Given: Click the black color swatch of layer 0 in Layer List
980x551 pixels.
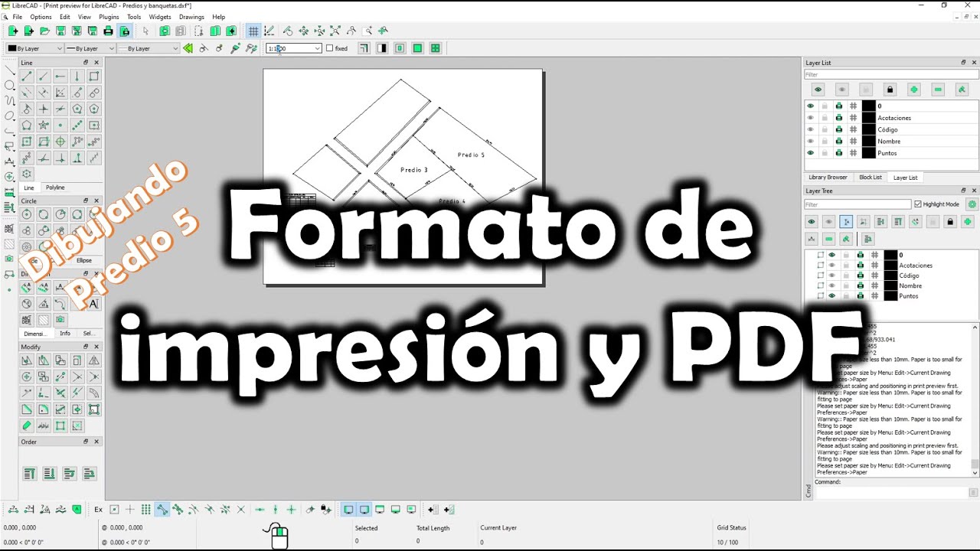Looking at the screenshot, I should 868,106.
